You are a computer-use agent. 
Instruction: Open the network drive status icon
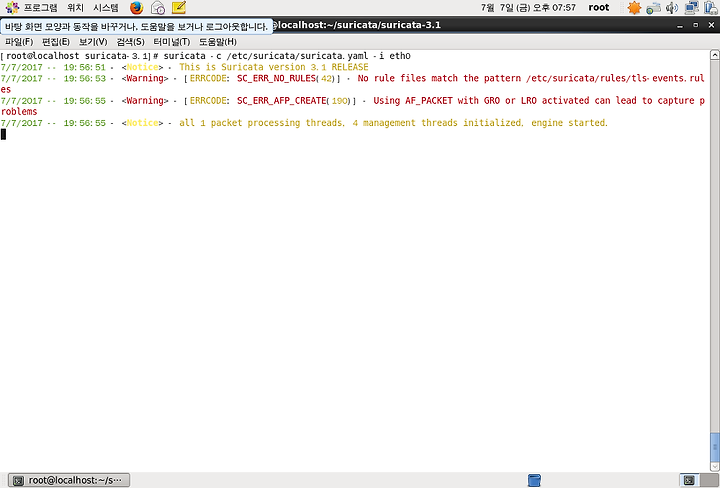pos(653,8)
